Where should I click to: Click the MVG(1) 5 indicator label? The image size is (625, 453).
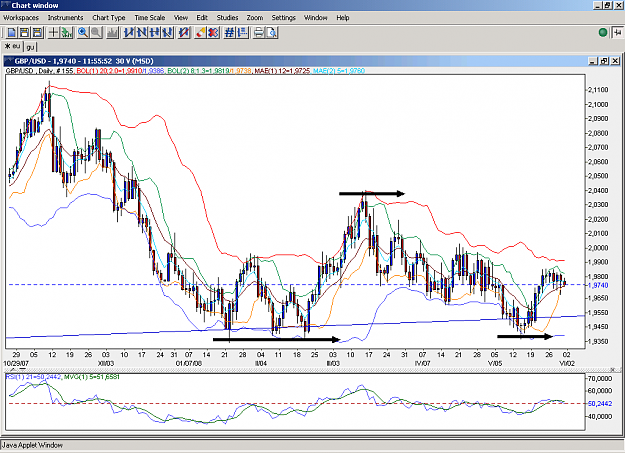tap(92, 376)
